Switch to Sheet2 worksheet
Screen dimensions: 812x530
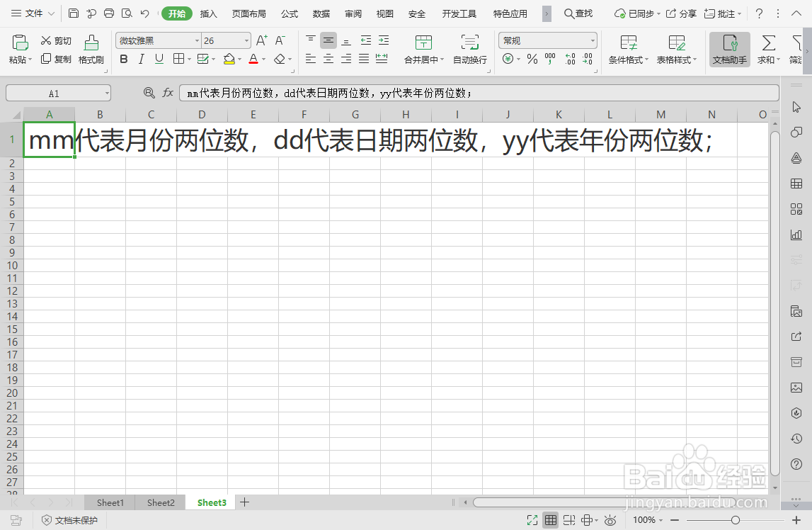(159, 502)
